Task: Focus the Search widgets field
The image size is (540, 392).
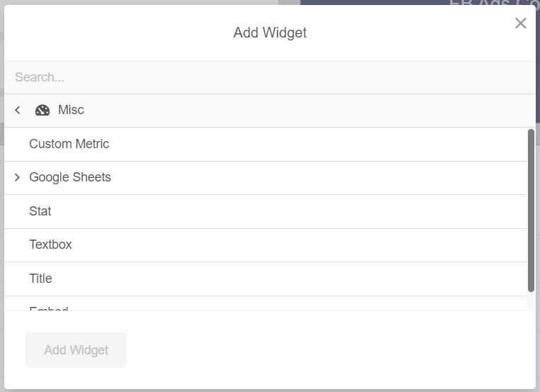Action: 270,77
